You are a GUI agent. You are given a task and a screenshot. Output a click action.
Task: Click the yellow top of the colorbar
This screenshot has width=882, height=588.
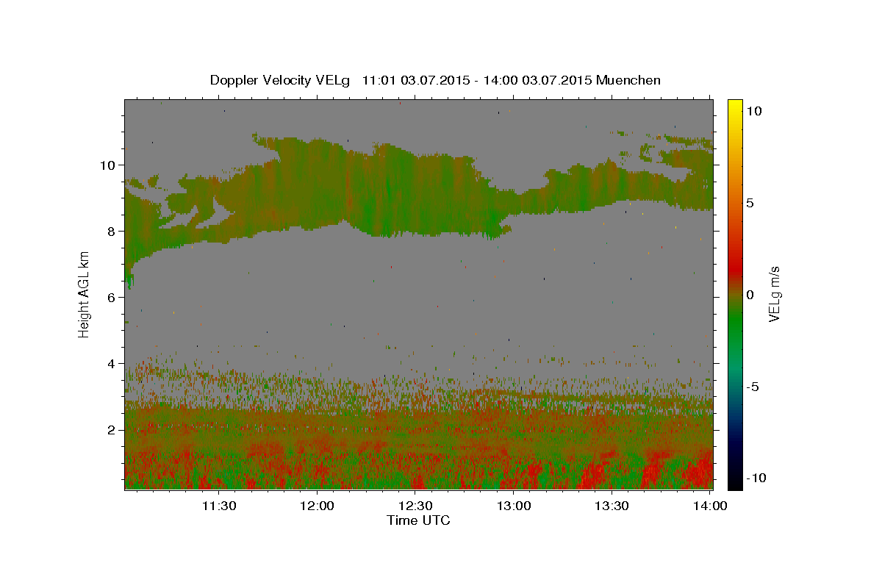(x=734, y=105)
